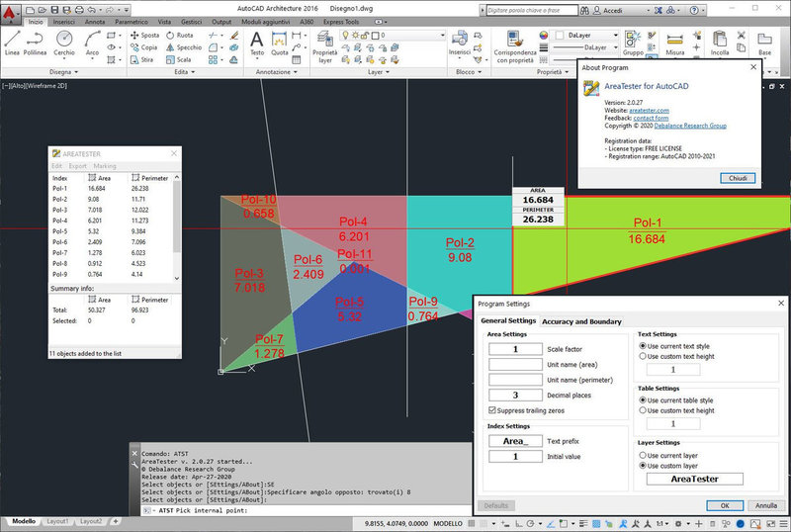This screenshot has height=532, width=791.
Task: Click the Decimal places input field
Action: 514,394
